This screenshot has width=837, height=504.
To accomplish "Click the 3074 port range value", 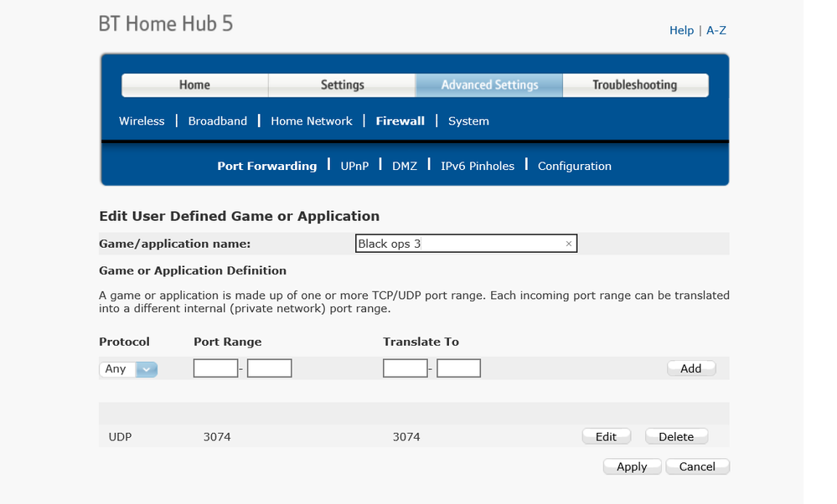I will coord(217,437).
